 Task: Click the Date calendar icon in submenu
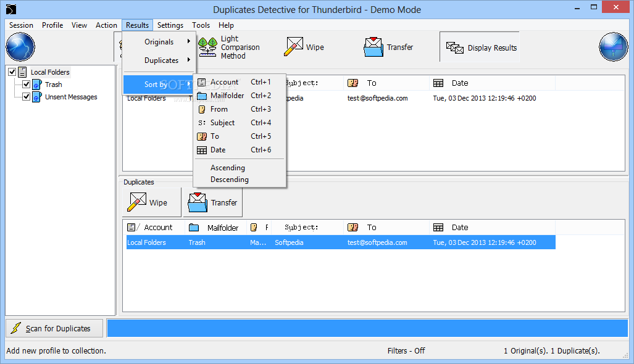201,151
